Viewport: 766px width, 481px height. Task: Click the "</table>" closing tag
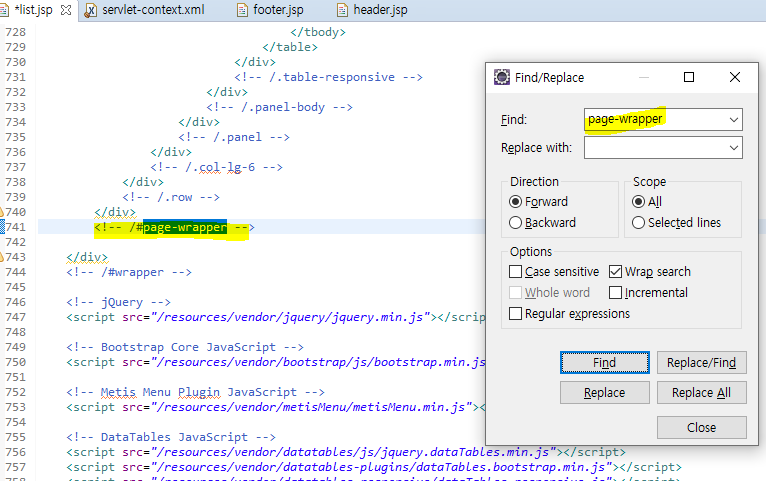click(x=290, y=47)
